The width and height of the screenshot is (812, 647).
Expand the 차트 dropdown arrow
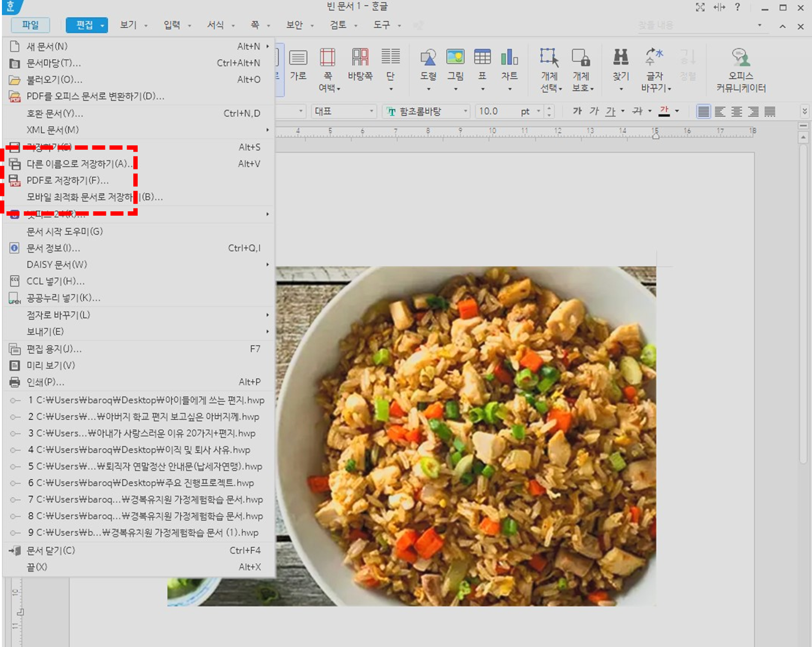[510, 89]
